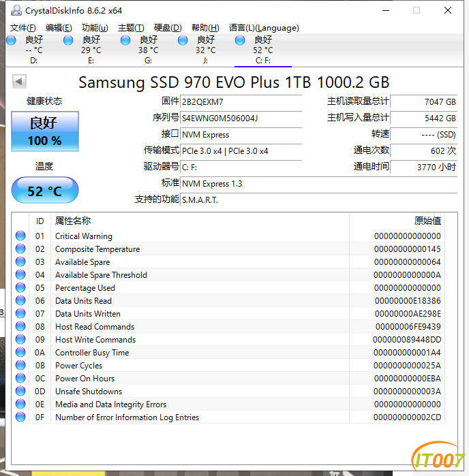Open the 帮助(H) menu
This screenshot has height=476, width=469.
click(205, 28)
